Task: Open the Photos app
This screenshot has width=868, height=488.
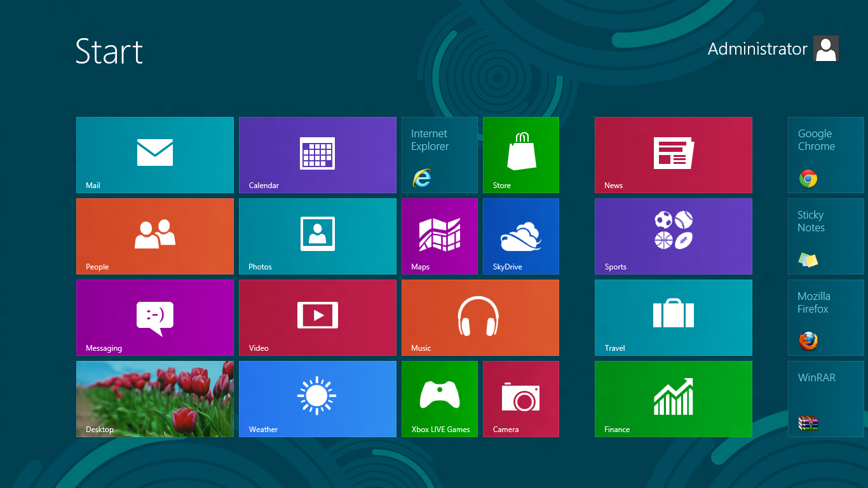Action: (x=317, y=236)
